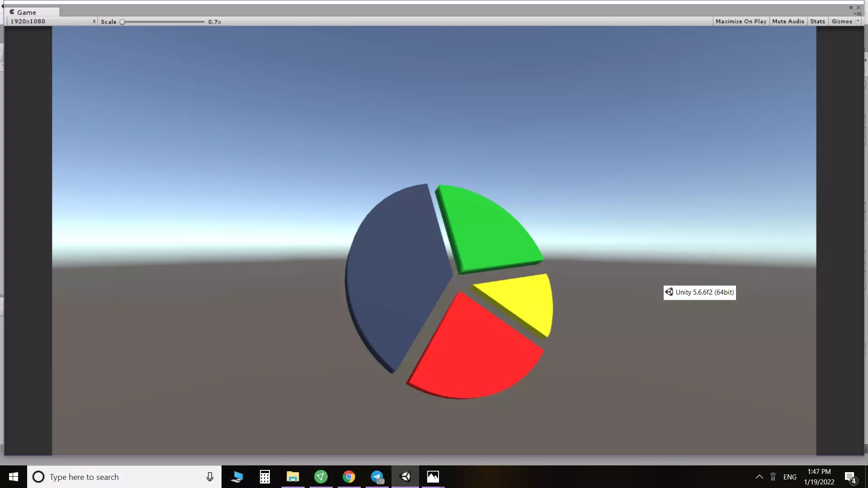Screen dimensions: 868x488
Task: Maximize the Game panel window
Action: click(x=851, y=8)
